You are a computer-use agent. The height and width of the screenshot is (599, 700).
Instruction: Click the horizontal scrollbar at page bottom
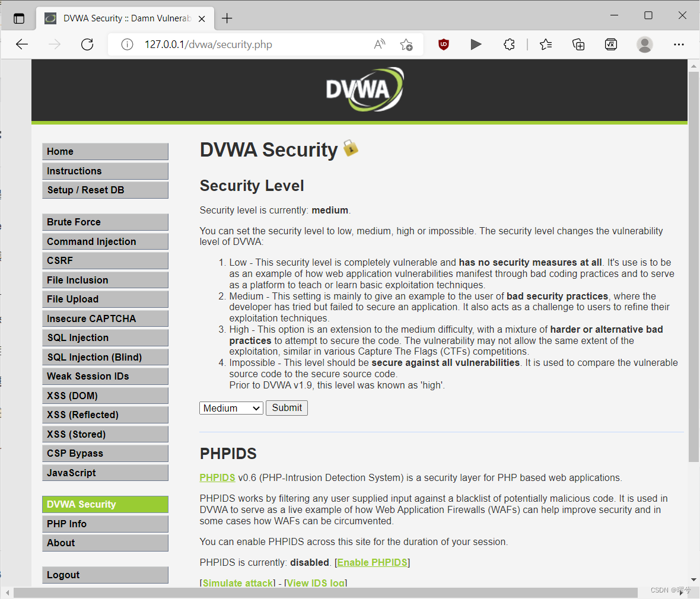[x=325, y=592]
